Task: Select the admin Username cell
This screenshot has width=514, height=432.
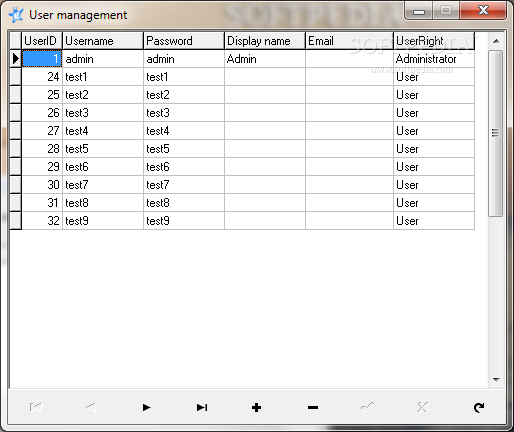Action: pyautogui.click(x=103, y=59)
